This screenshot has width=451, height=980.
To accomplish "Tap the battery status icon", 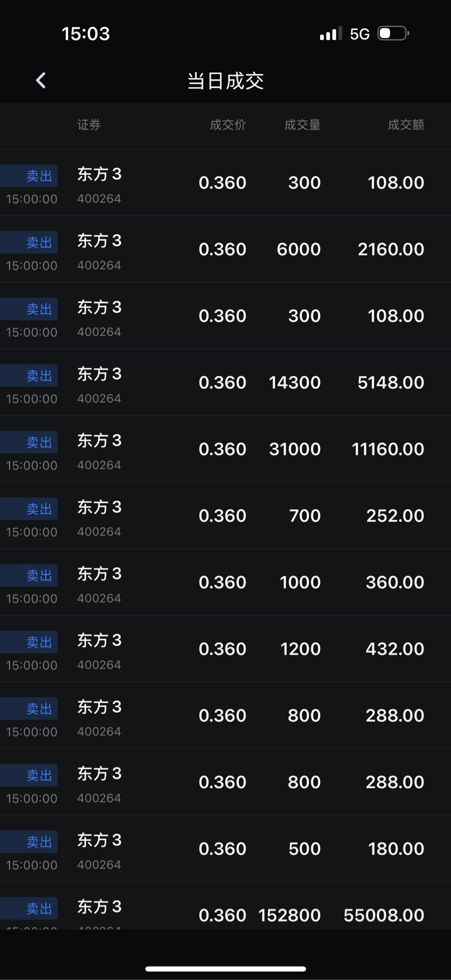I will (x=393, y=33).
